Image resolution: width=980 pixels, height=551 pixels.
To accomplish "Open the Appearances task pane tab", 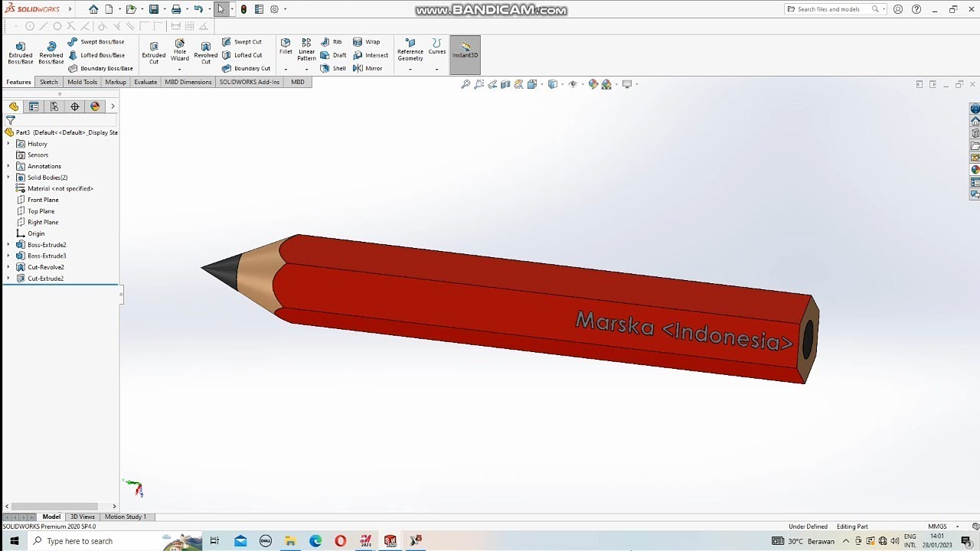I will 975,170.
